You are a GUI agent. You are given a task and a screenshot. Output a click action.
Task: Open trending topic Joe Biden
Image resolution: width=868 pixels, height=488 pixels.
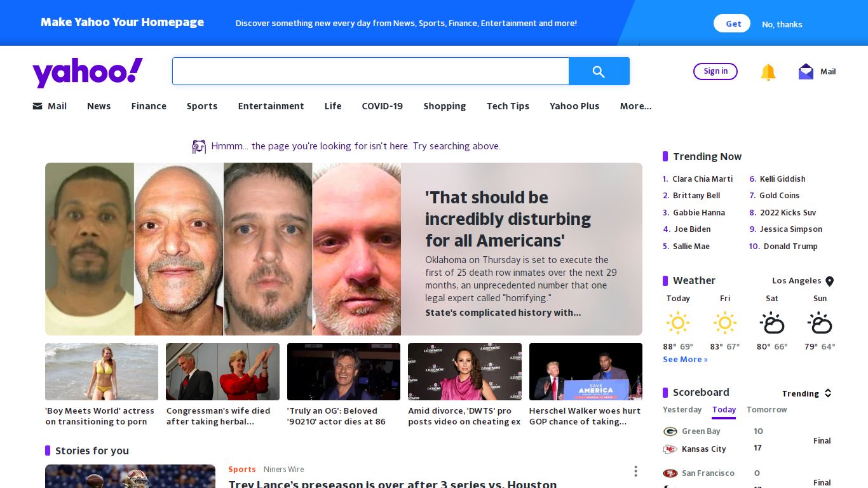[692, 229]
